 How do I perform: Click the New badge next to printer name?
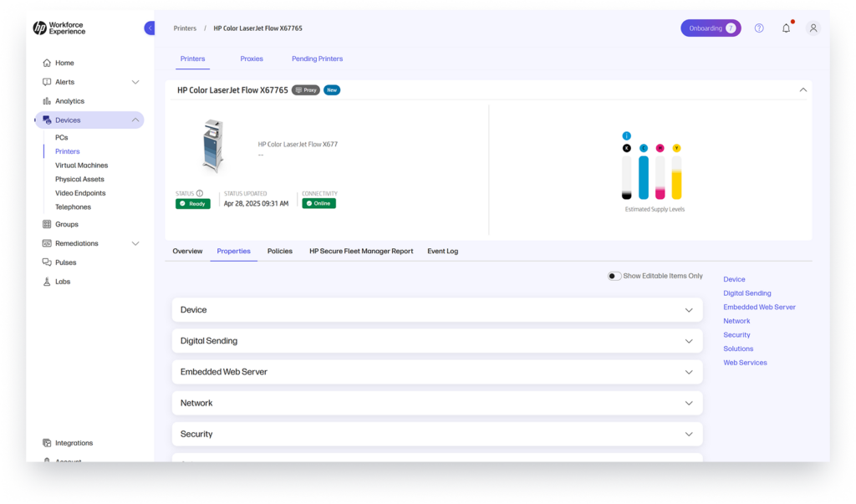pos(332,90)
